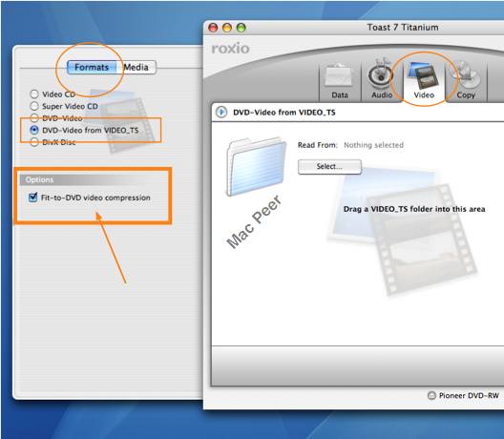Click the Pioneer DVD-RW recorder disc icon
Image resolution: width=504 pixels, height=439 pixels.
(431, 395)
